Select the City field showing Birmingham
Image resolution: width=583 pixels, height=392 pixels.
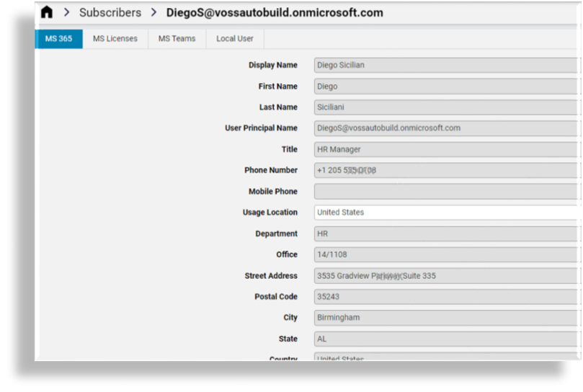click(446, 318)
